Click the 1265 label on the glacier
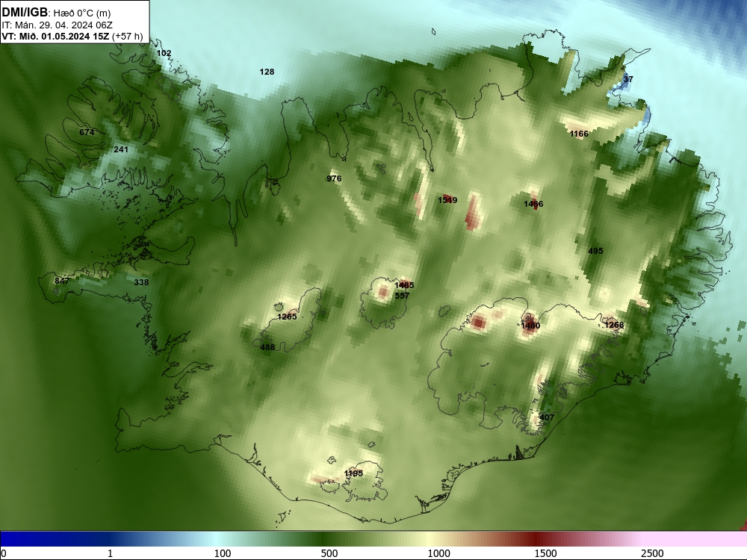 pos(287,317)
